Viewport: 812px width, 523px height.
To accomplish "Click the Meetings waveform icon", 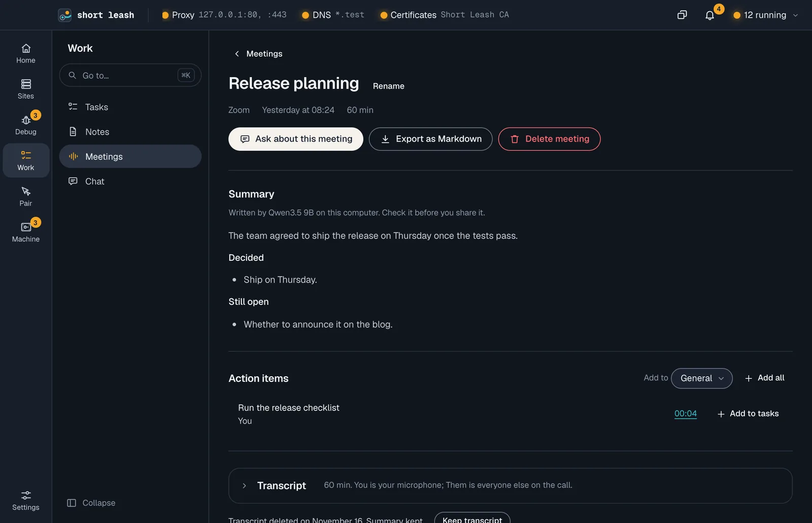I will point(73,156).
